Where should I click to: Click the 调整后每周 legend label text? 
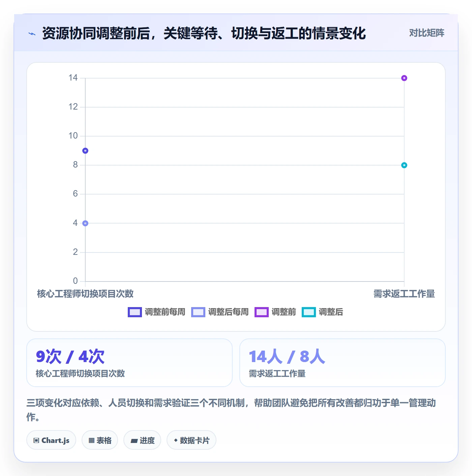(x=228, y=312)
